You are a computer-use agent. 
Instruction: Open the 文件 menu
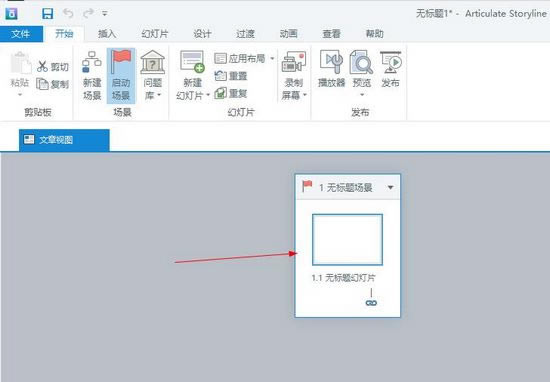21,34
